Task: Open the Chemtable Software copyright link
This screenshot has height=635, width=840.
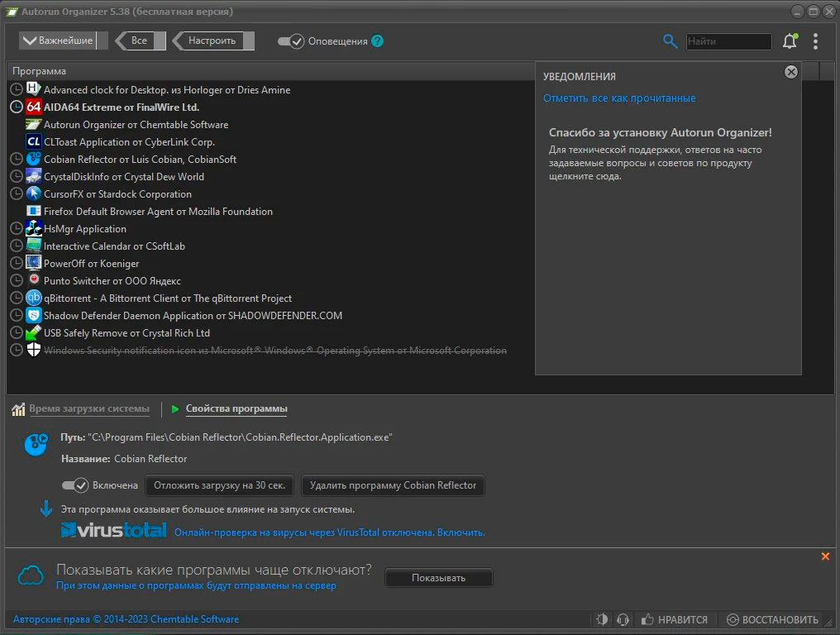Action: coord(126,619)
